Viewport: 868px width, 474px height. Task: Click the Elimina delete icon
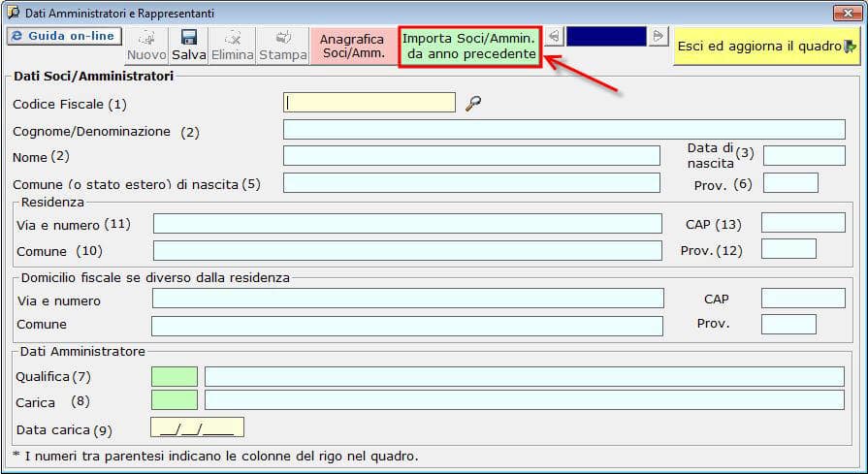coord(233,46)
